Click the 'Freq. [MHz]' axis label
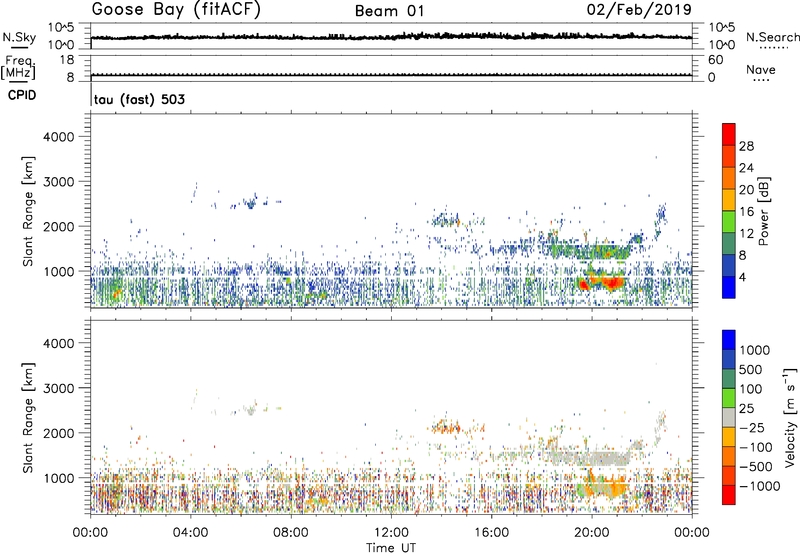 (18, 67)
